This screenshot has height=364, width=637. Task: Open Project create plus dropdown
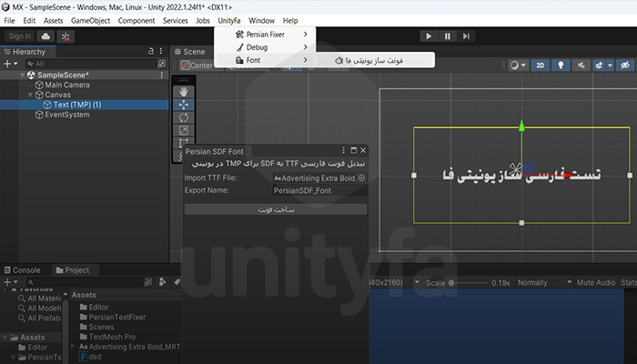[x=11, y=282]
